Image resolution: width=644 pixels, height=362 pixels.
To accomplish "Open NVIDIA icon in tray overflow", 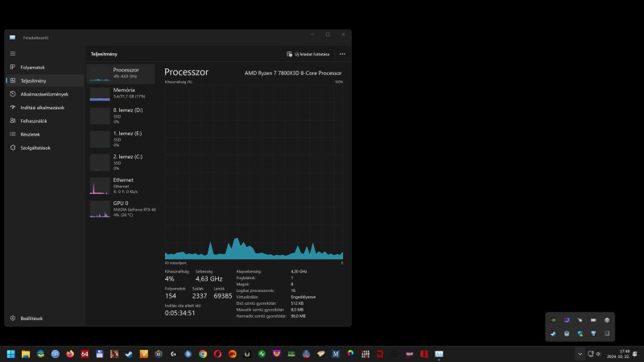I will click(553, 320).
